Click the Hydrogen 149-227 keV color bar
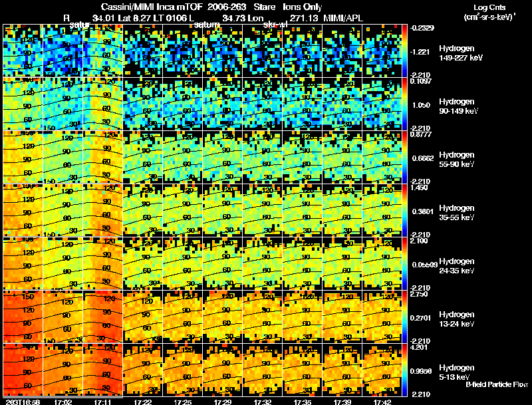The width and height of the screenshot is (532, 405). pyautogui.click(x=404, y=51)
